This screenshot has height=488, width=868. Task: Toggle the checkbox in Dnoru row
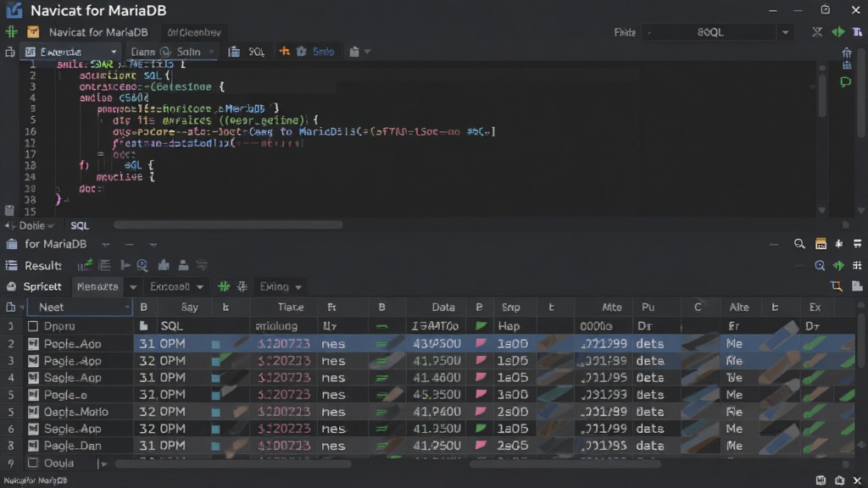pyautogui.click(x=33, y=326)
